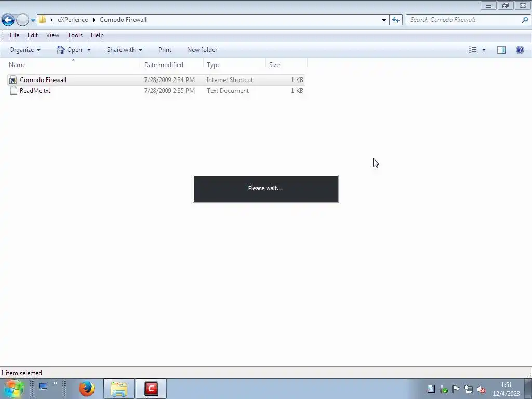Toggle the preview pane icon

pos(501,50)
